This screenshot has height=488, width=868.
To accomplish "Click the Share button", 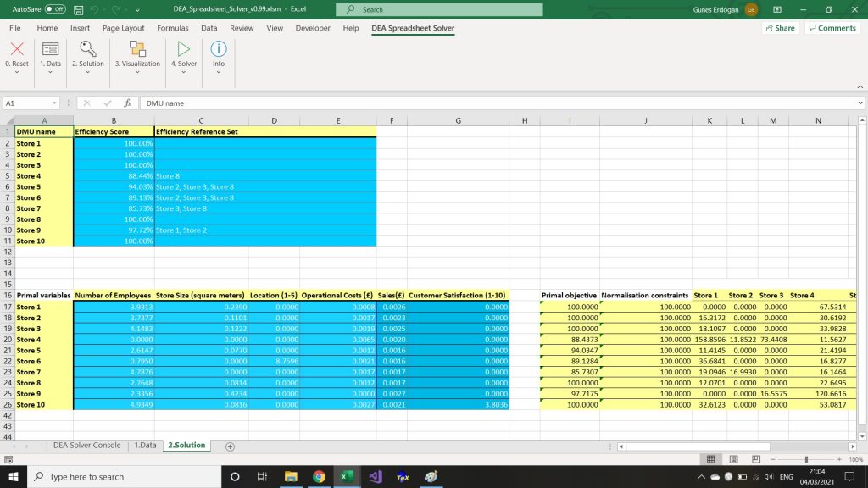I will coord(779,28).
